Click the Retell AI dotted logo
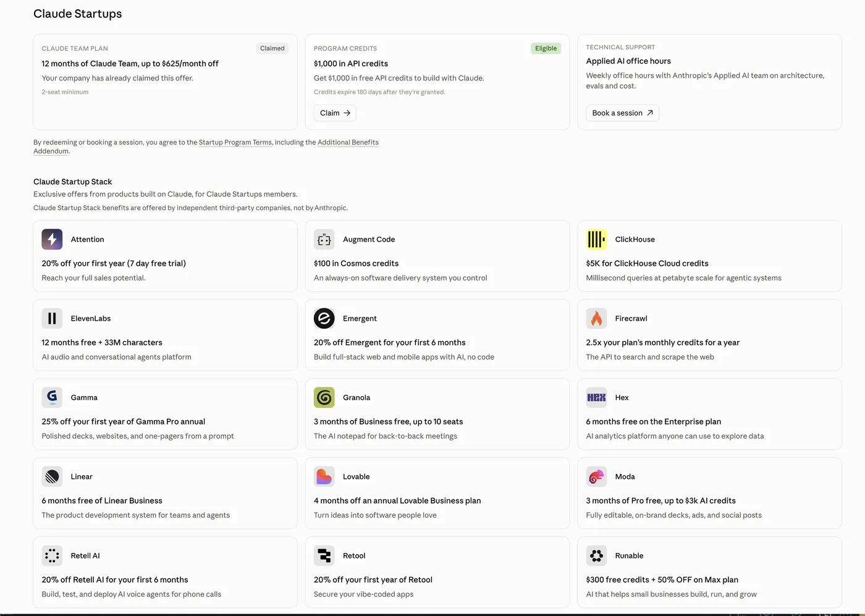Image resolution: width=865 pixels, height=616 pixels. point(52,555)
